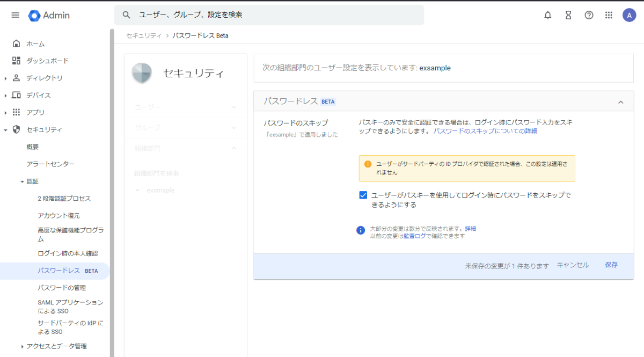
Task: Select the exsmaple org unit name
Action: pos(160,191)
